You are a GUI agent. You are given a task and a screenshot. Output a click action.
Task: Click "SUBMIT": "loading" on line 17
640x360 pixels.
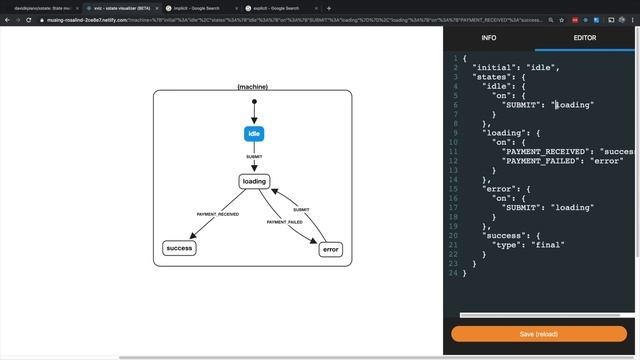548,208
